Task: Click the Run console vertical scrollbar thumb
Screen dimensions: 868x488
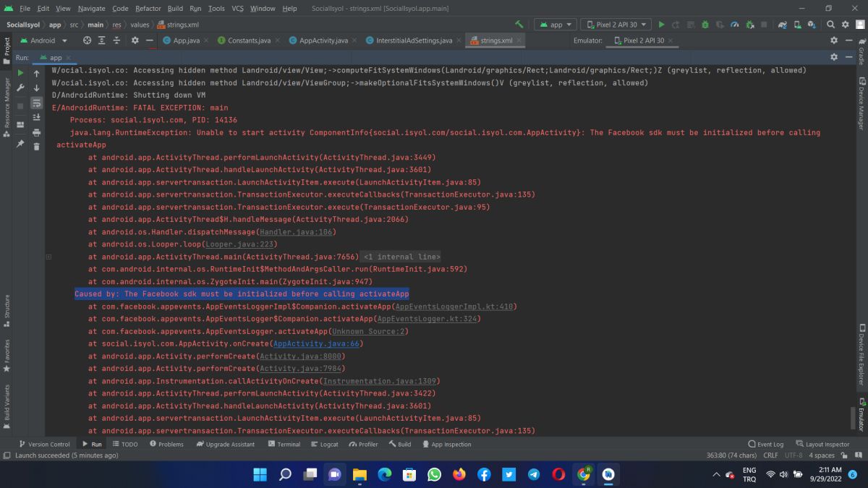Action: click(x=852, y=419)
